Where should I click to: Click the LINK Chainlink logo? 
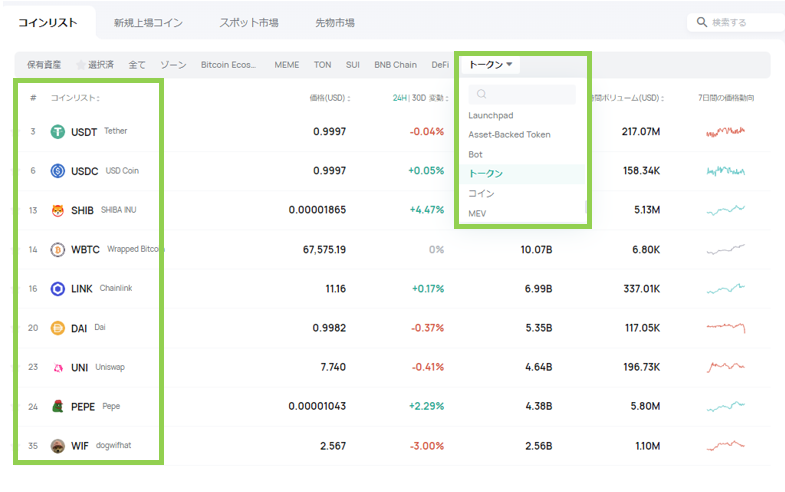pos(58,289)
